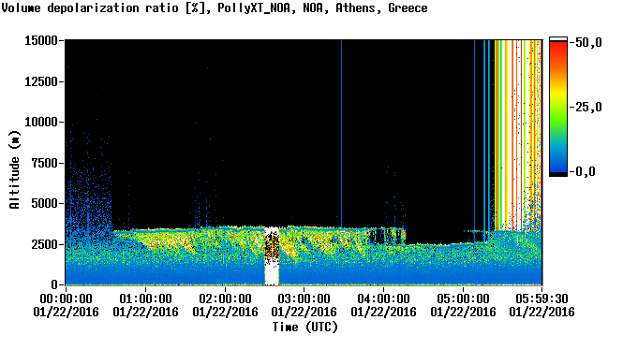Screen dimensions: 623x364
Task: Click the Time (UTC) axis title
Action: [x=304, y=328]
